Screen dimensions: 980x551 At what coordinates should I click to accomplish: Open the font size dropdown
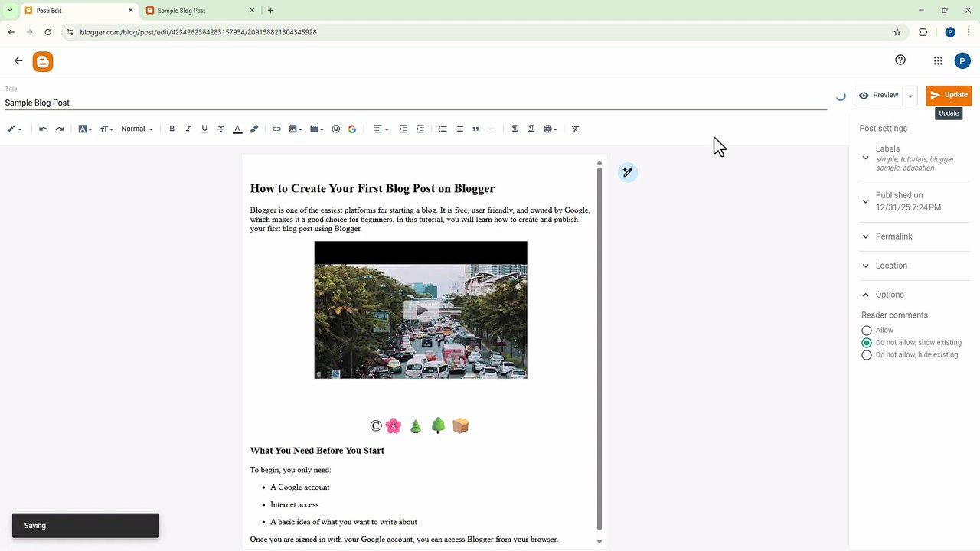pyautogui.click(x=106, y=129)
